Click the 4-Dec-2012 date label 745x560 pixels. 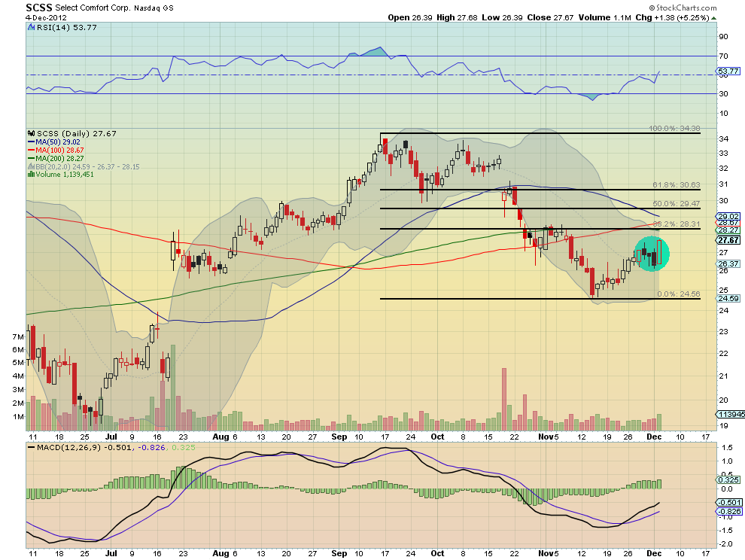(46, 17)
